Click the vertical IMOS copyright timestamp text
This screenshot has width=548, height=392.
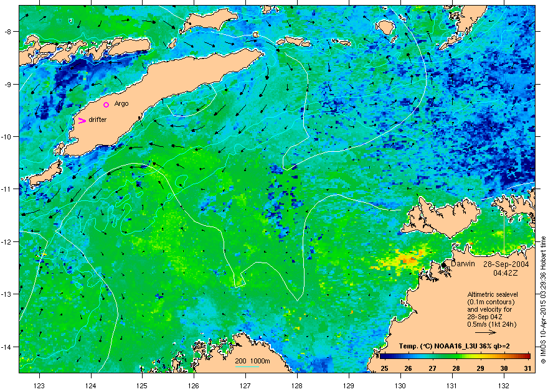click(x=543, y=300)
